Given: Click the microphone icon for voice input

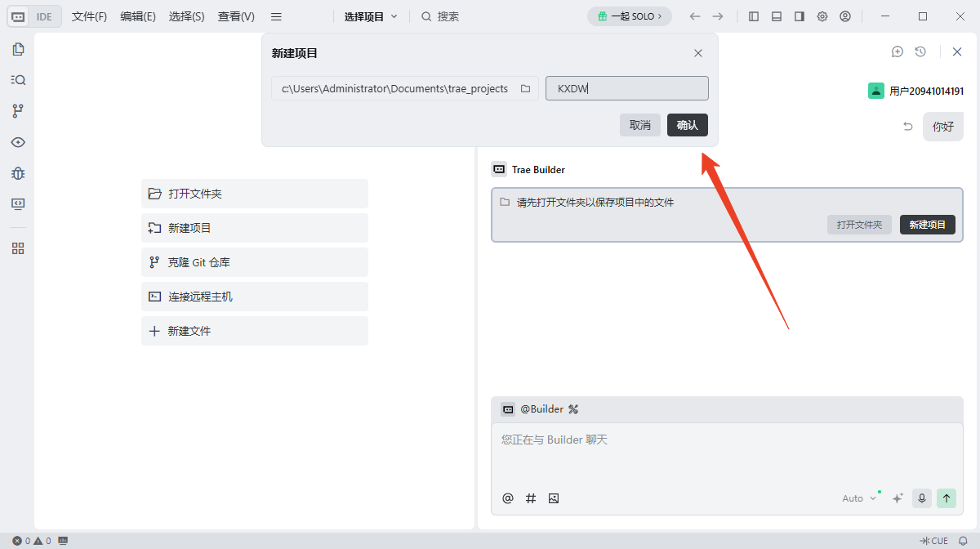Looking at the screenshot, I should coord(921,498).
